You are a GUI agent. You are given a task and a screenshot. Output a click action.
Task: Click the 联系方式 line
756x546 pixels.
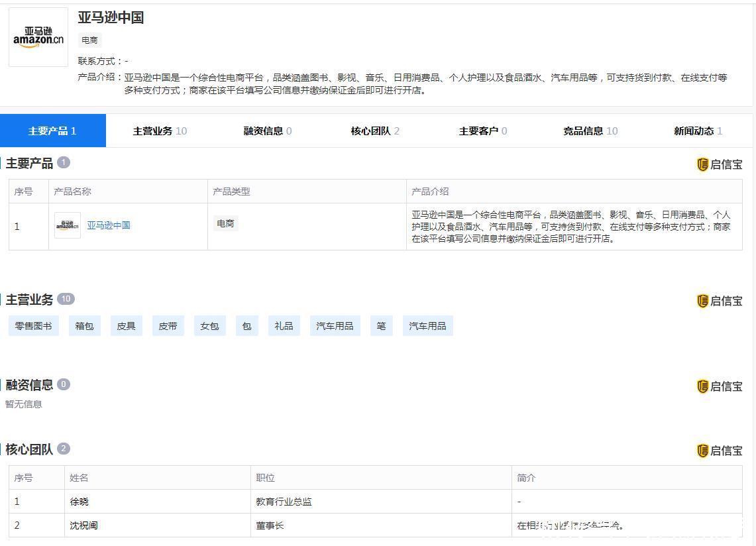pyautogui.click(x=103, y=61)
